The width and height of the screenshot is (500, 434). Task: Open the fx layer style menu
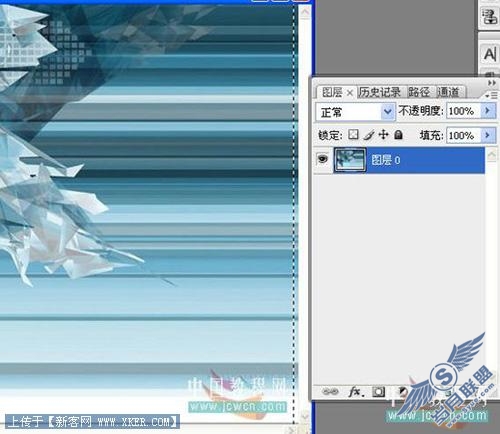click(x=356, y=391)
